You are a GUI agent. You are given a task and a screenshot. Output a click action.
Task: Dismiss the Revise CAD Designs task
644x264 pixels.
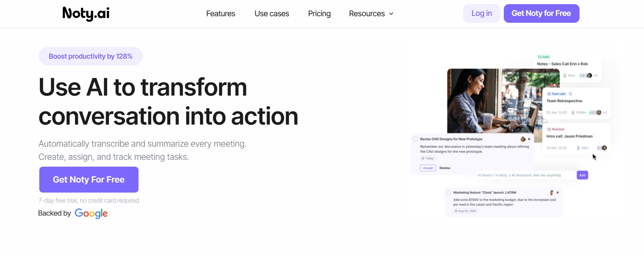445,168
